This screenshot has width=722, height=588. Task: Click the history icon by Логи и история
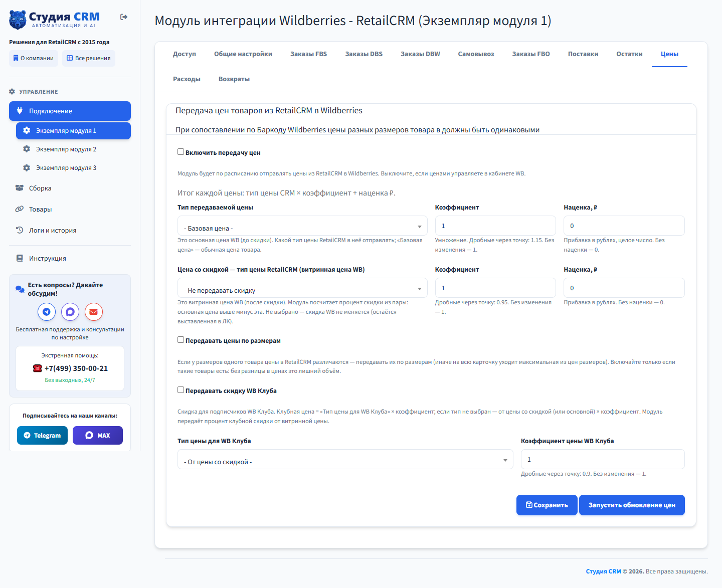(20, 230)
